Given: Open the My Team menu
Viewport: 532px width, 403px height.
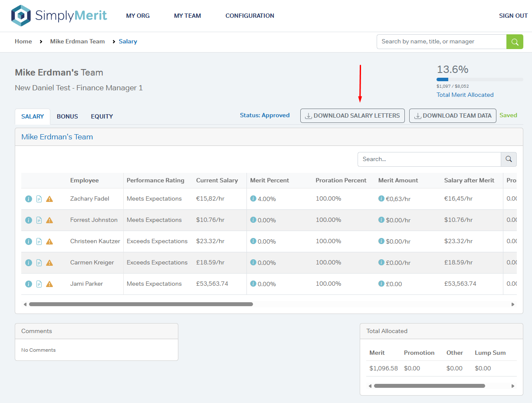Looking at the screenshot, I should 187,16.
